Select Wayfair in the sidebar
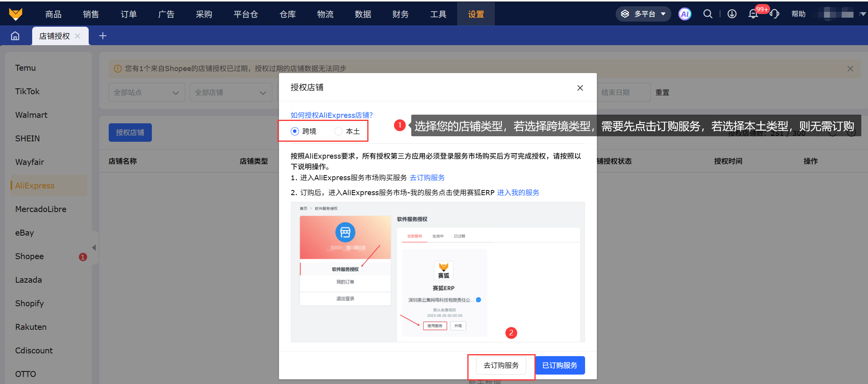This screenshot has height=384, width=868. click(30, 162)
